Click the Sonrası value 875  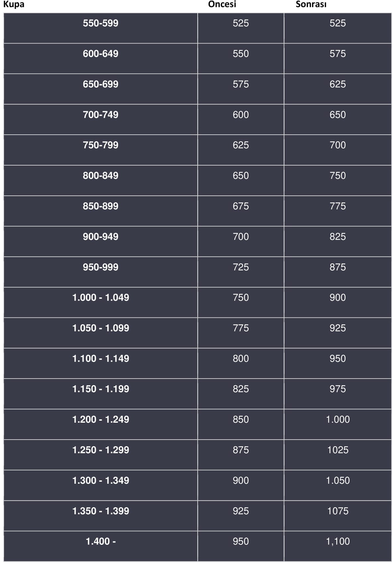click(x=338, y=267)
